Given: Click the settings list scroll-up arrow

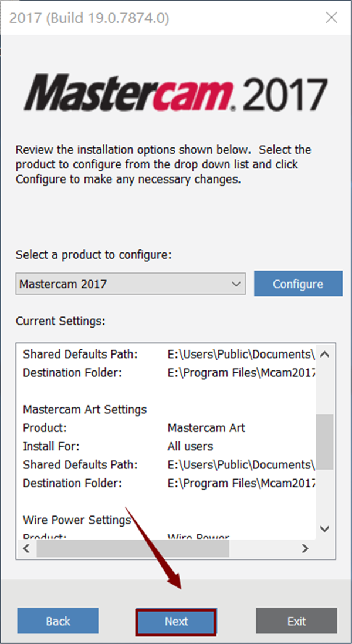Looking at the screenshot, I should click(x=326, y=355).
